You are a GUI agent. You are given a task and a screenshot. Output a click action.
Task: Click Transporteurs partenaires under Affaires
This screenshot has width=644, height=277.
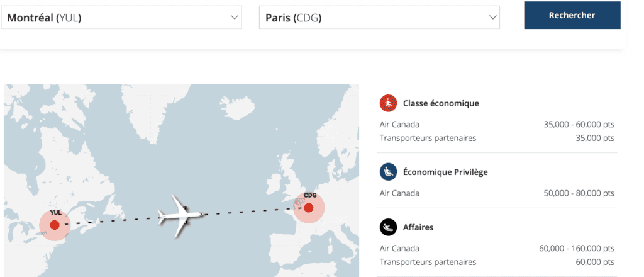click(428, 262)
